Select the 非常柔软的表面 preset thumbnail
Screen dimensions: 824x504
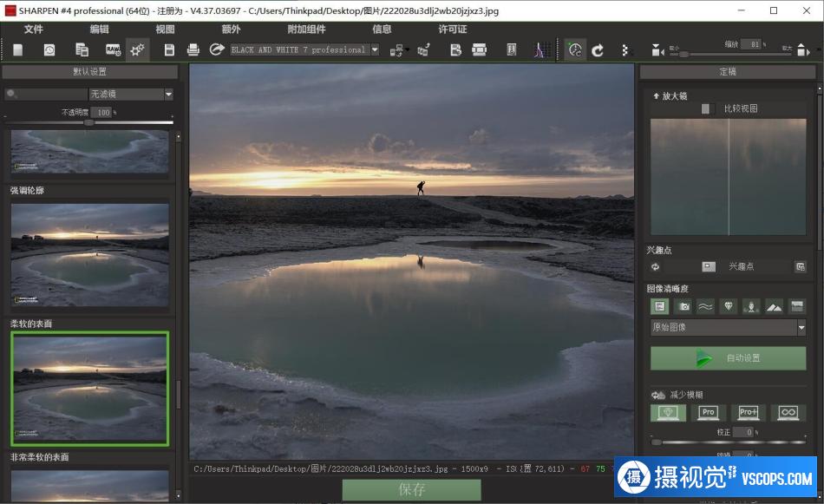(x=90, y=486)
